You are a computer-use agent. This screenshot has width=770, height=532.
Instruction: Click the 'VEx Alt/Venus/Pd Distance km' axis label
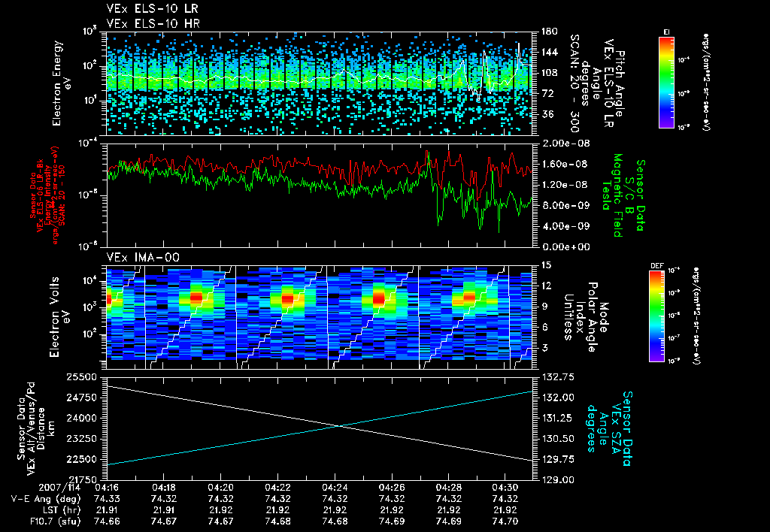click(x=36, y=429)
